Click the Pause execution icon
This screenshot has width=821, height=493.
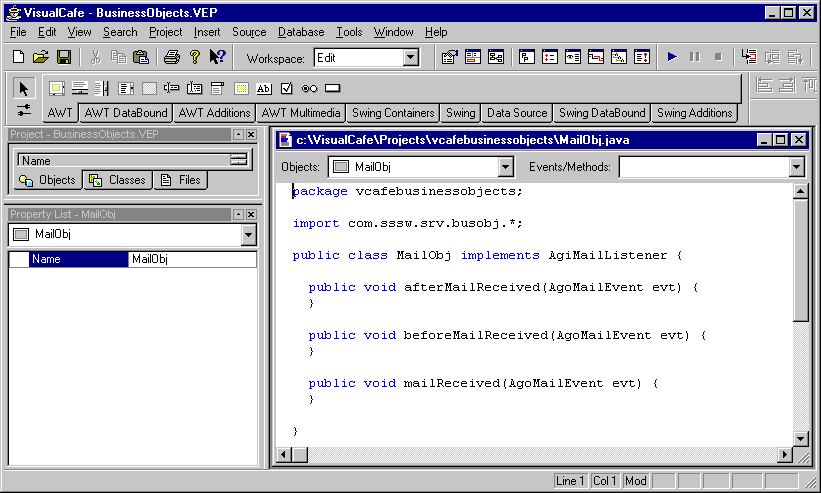(x=695, y=57)
